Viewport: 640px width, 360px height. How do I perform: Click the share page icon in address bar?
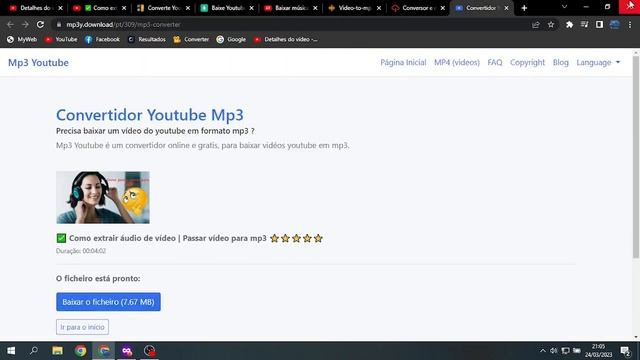(536, 24)
